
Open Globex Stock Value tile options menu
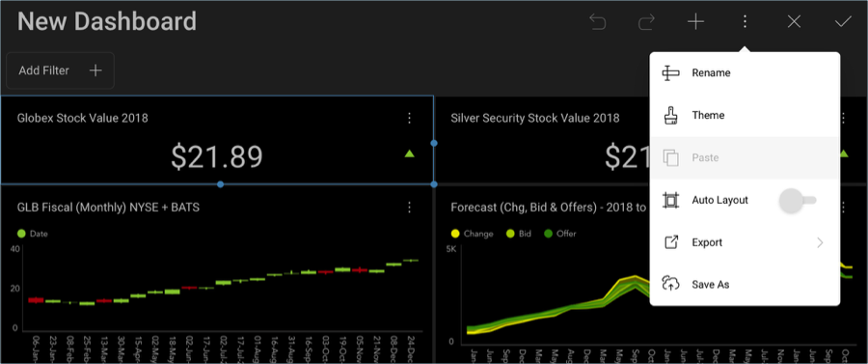coord(409,118)
